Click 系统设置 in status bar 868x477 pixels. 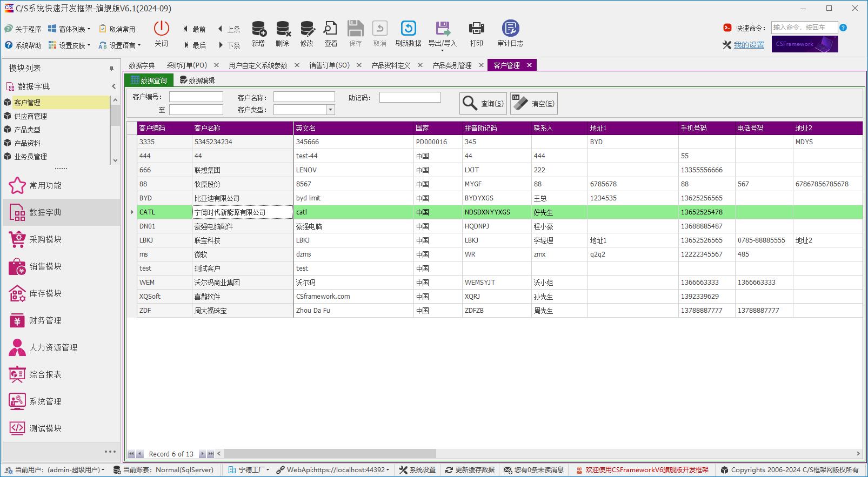coord(417,470)
